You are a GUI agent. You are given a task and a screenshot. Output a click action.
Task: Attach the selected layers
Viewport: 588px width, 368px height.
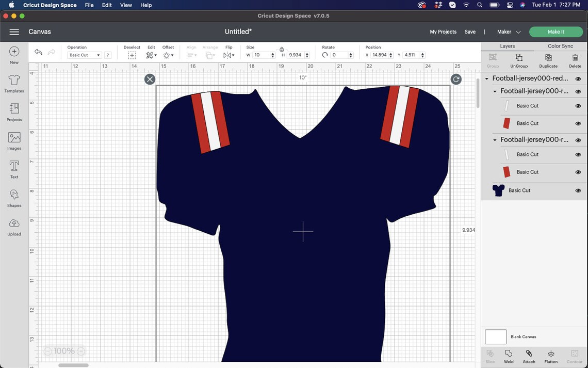529,355
